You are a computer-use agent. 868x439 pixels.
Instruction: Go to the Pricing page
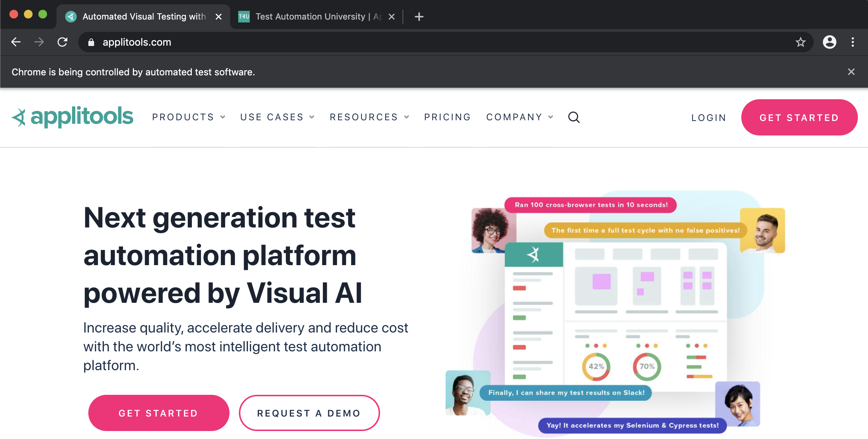pos(447,117)
